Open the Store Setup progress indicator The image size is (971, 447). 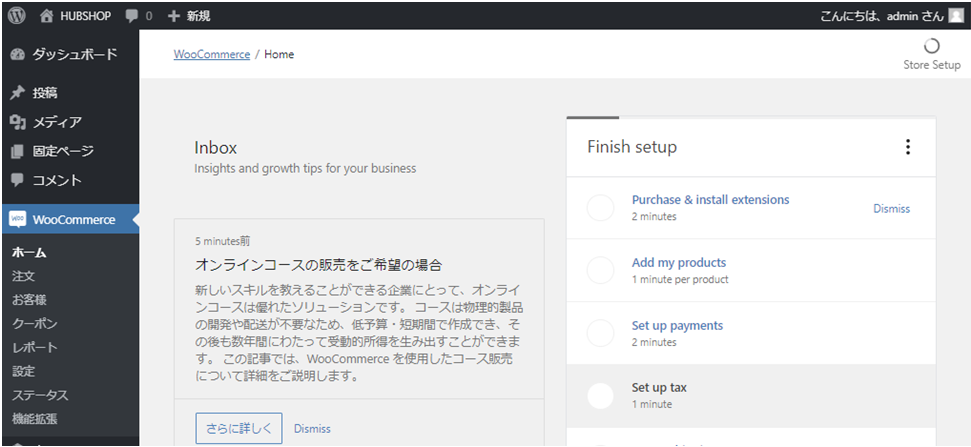(x=931, y=46)
